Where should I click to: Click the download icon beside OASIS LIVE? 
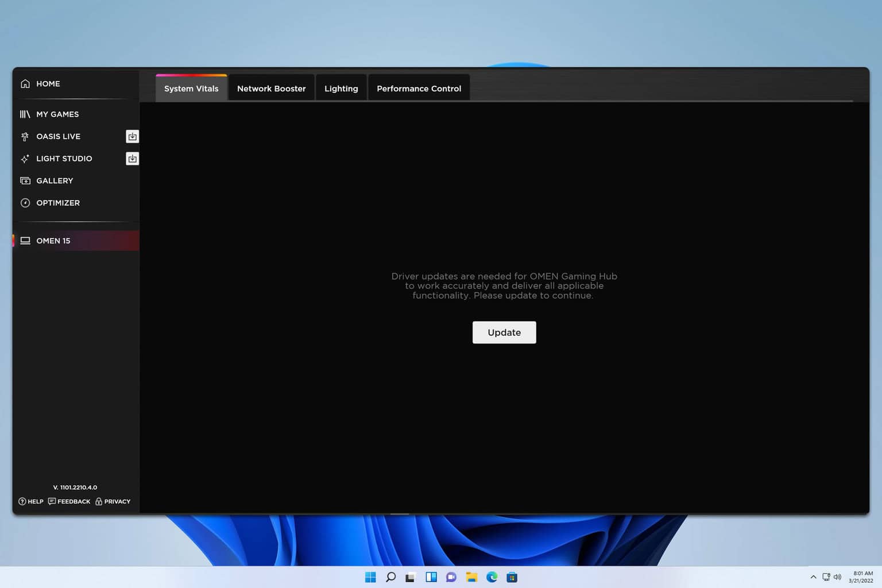[x=132, y=137]
